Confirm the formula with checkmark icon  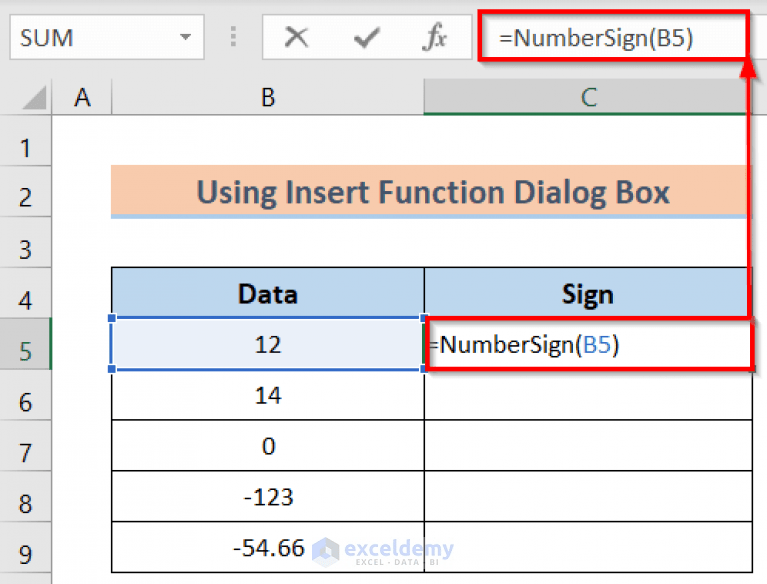tap(366, 37)
